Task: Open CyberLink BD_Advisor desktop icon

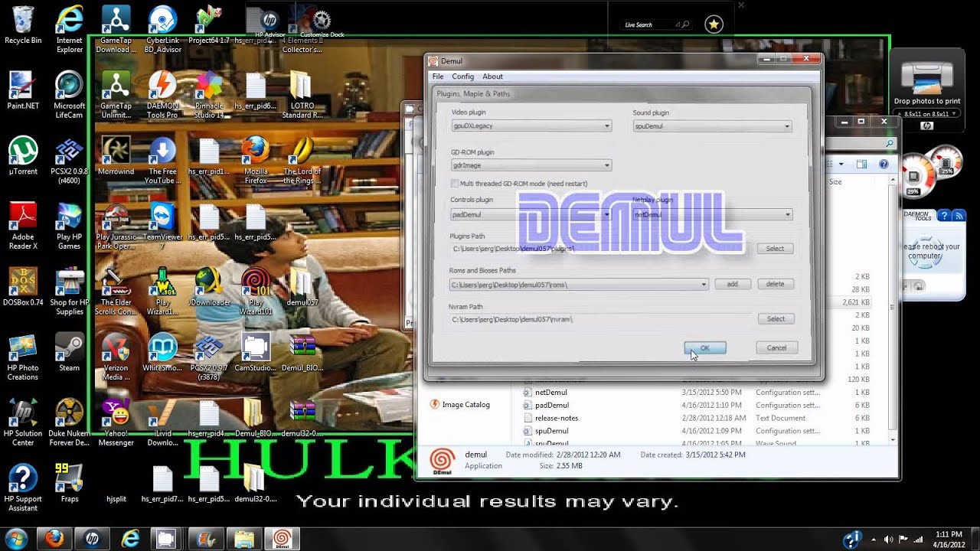Action: point(162,29)
